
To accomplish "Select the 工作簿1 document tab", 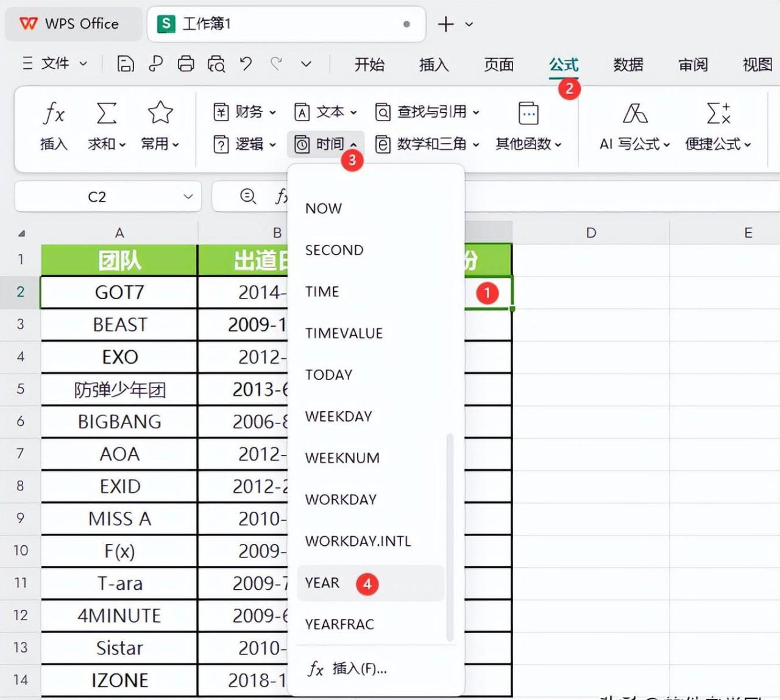I will click(x=286, y=24).
